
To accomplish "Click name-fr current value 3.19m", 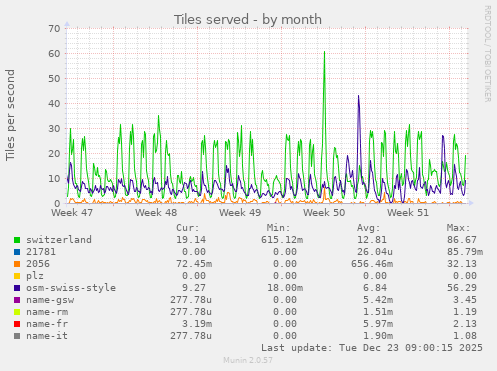I will pyautogui.click(x=197, y=324).
